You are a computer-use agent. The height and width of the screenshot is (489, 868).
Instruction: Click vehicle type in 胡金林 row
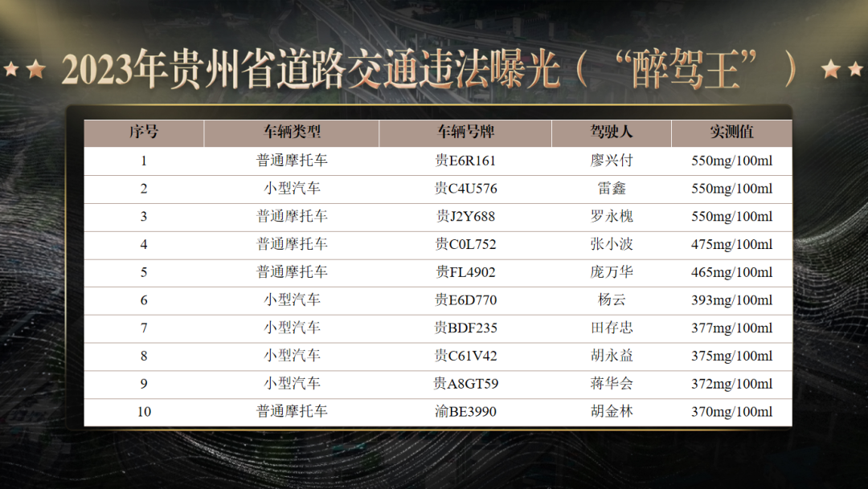point(292,412)
